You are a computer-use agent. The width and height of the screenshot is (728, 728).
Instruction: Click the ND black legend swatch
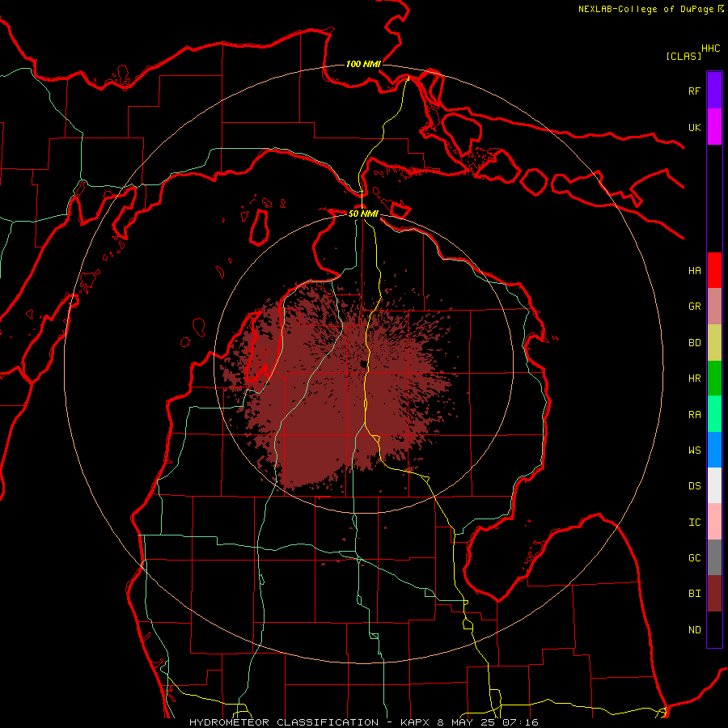click(x=714, y=629)
